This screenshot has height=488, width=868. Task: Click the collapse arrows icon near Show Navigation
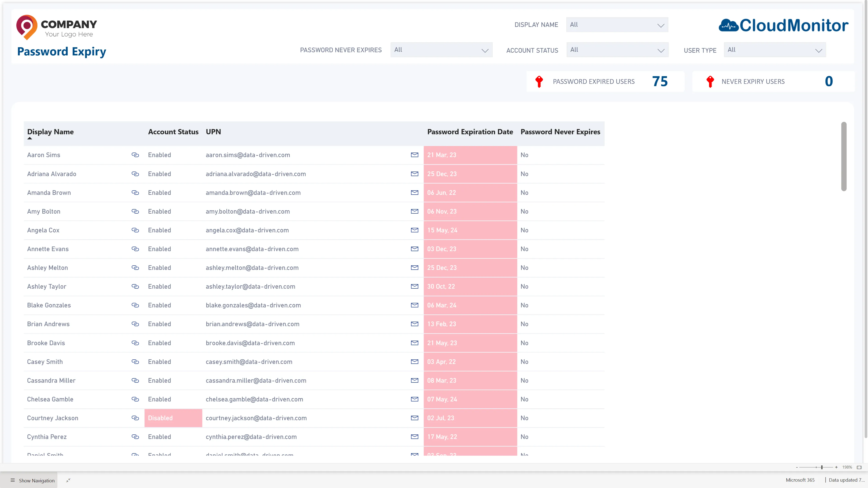(x=69, y=480)
